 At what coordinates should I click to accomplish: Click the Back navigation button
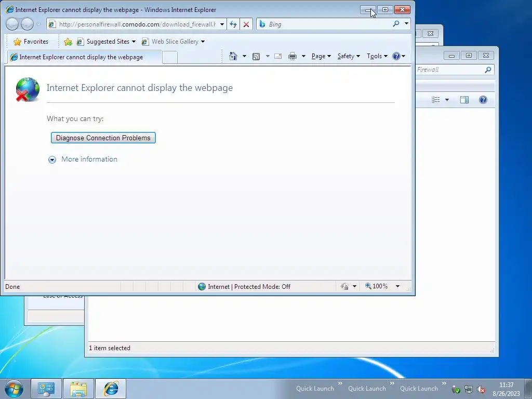12,24
